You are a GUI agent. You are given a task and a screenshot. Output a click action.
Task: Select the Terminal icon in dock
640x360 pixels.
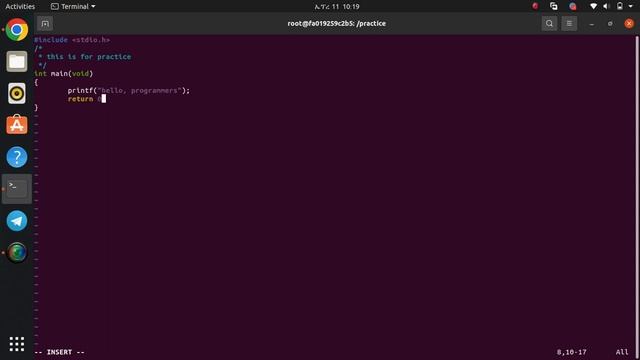click(x=17, y=189)
